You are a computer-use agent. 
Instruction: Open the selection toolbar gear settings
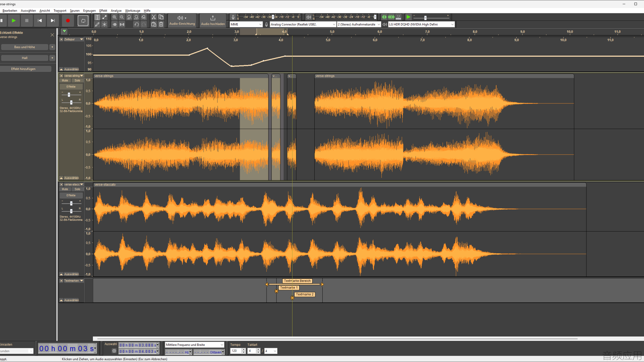tap(114, 351)
